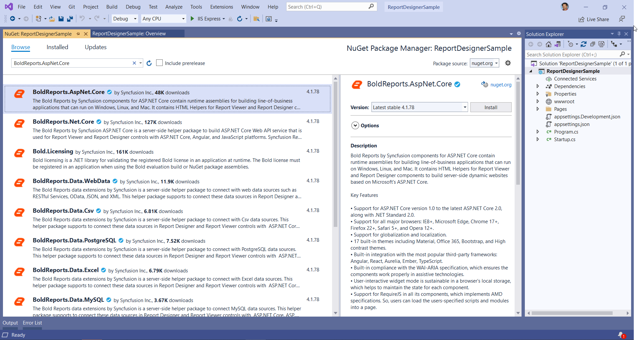Open the Package source nuget.org dropdown
This screenshot has height=340, width=644.
484,63
